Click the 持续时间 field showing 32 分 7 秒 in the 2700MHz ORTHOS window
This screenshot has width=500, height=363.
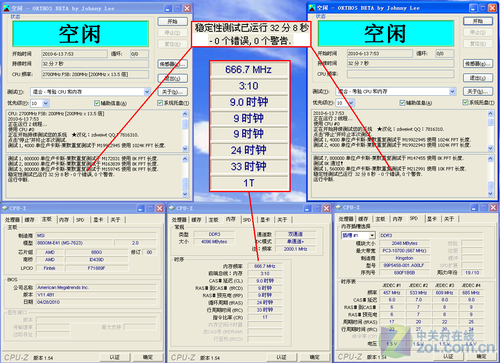coord(95,64)
